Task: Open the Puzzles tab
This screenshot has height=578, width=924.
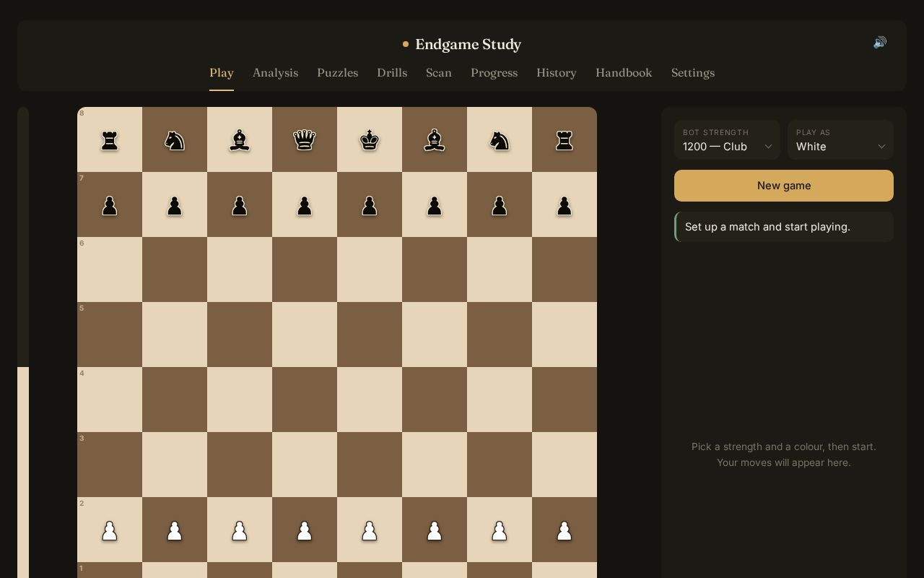Action: point(337,73)
